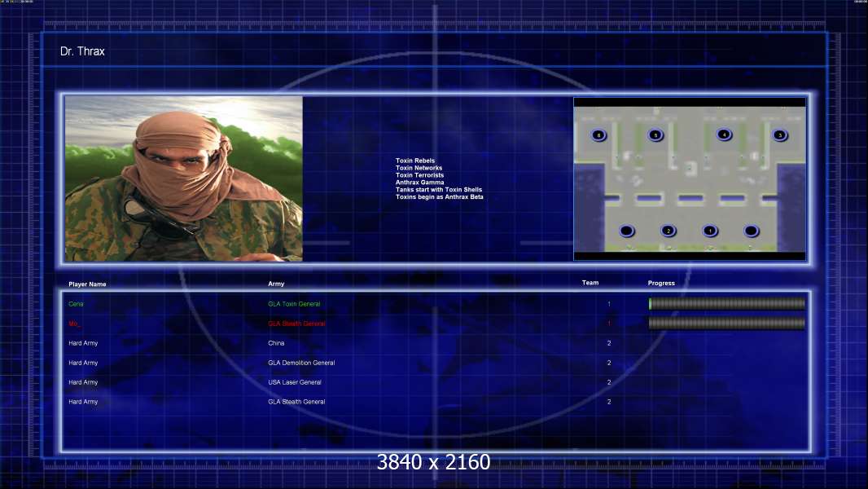Click the Dr. Thrax title text
The image size is (868, 489).
point(82,51)
